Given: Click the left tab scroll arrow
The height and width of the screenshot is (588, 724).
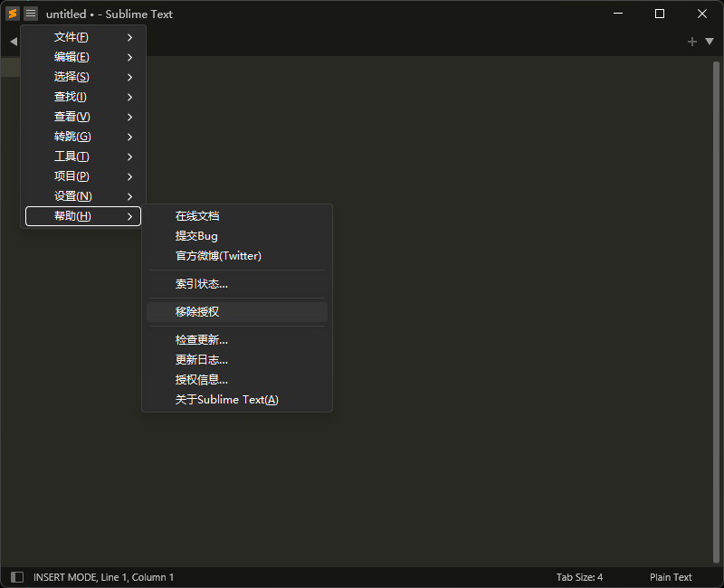Looking at the screenshot, I should [x=13, y=42].
